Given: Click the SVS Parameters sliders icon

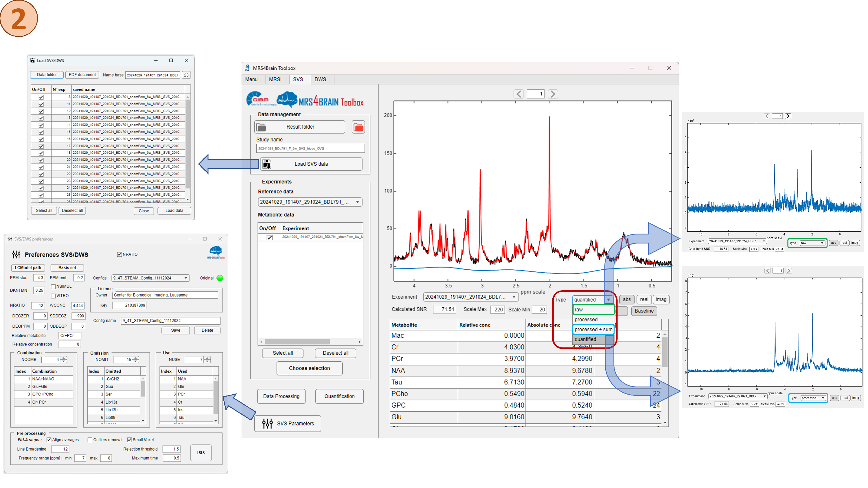Looking at the screenshot, I should point(267,423).
